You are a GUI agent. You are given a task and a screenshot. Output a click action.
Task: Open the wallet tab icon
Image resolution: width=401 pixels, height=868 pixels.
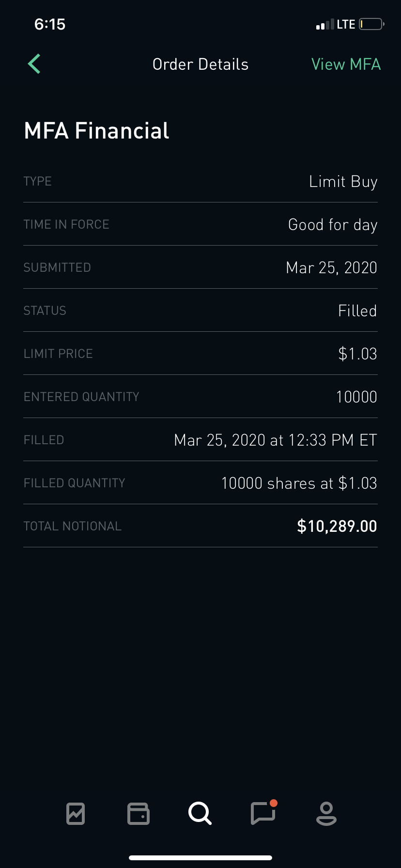[138, 813]
